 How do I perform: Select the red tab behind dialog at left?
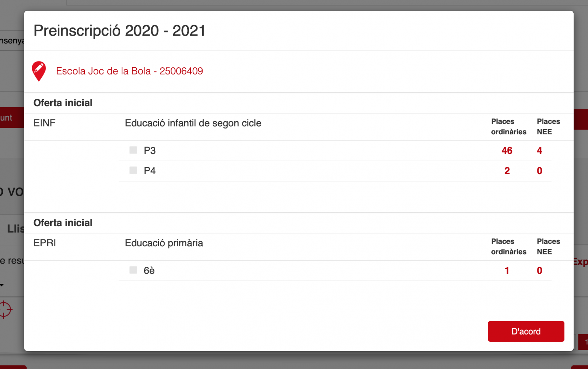pyautogui.click(x=11, y=118)
